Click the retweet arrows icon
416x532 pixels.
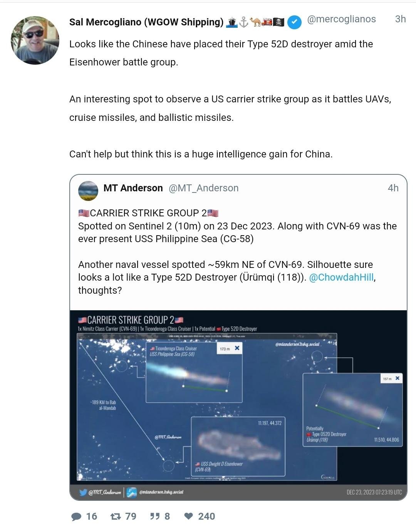coord(116,516)
